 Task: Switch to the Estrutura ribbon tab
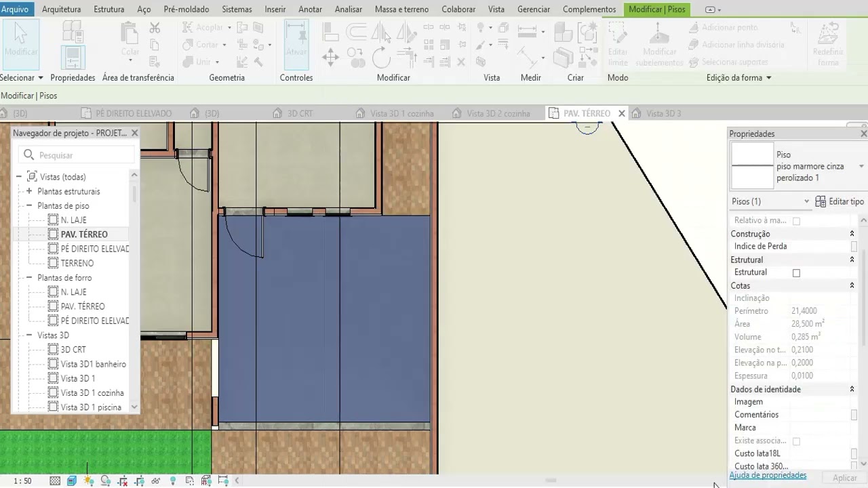108,9
